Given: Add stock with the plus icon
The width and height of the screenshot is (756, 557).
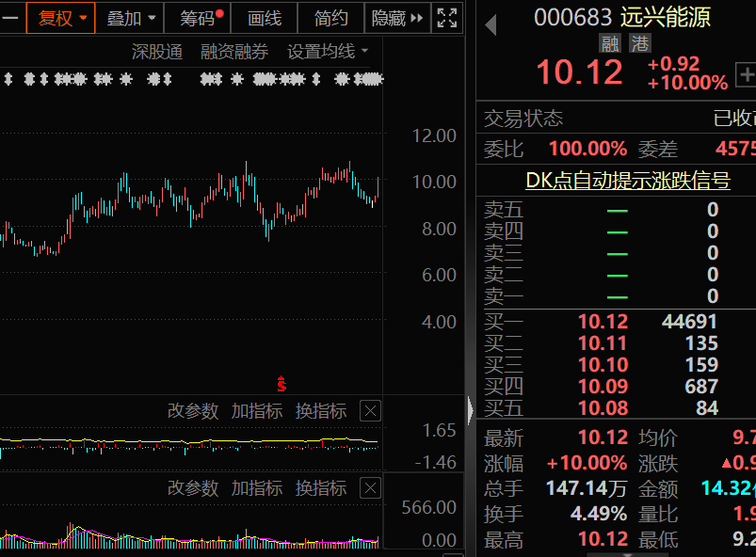Looking at the screenshot, I should [x=747, y=74].
